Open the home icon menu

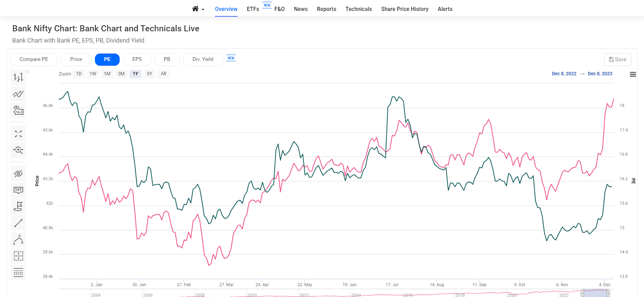[x=195, y=8]
